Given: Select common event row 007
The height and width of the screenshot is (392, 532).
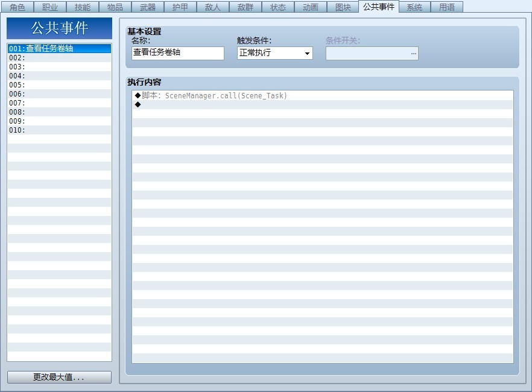Looking at the screenshot, I should pyautogui.click(x=59, y=103).
